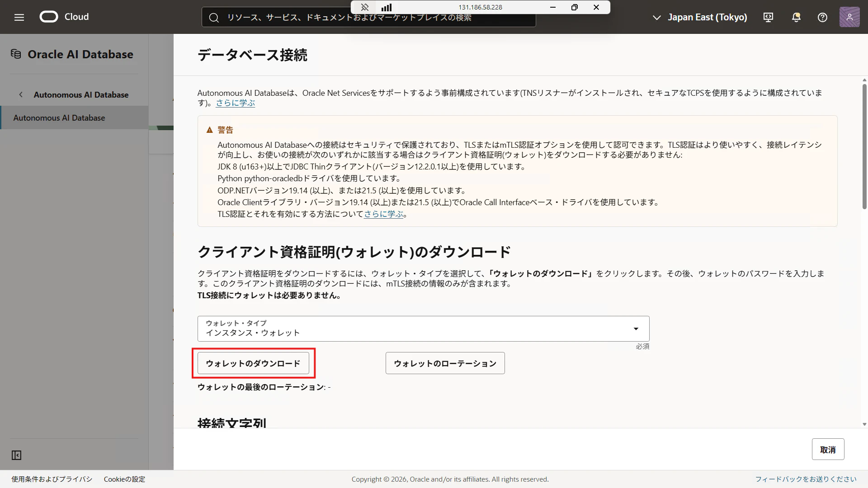Open the さらに学ぶ link in the warning box

point(383,214)
